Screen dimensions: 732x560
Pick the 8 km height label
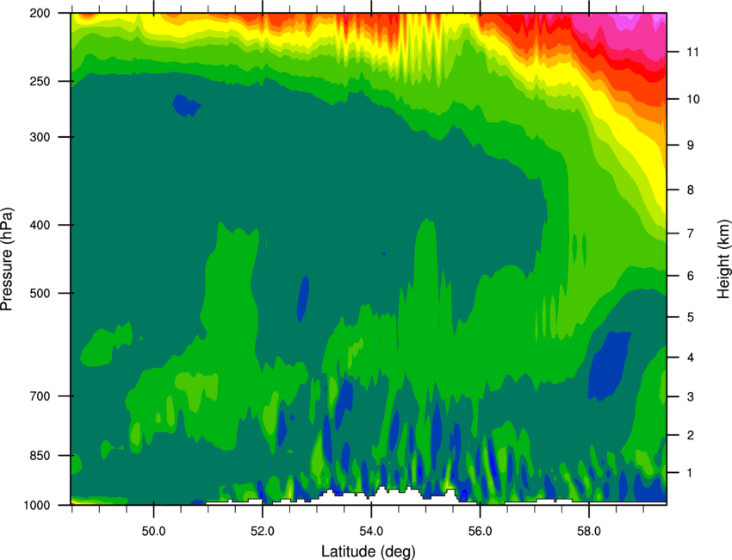click(690, 190)
